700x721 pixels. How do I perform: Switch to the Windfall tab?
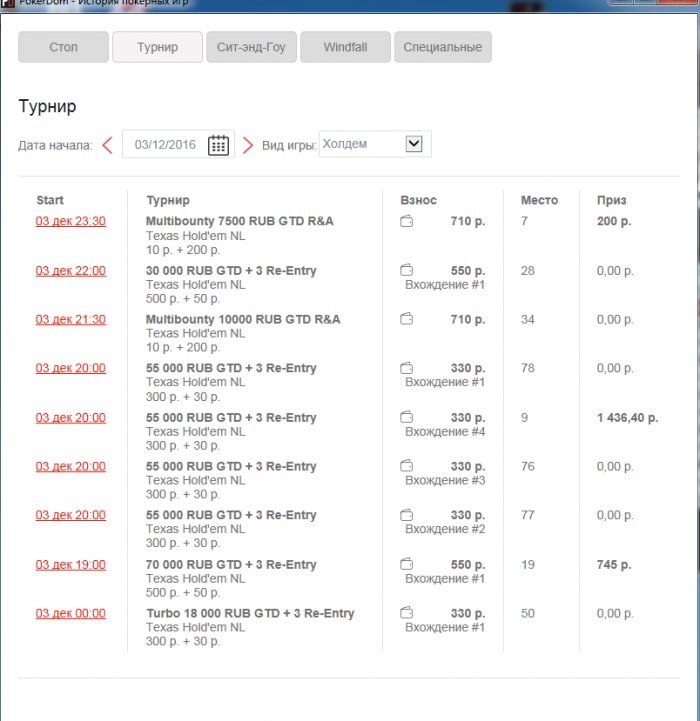(345, 47)
